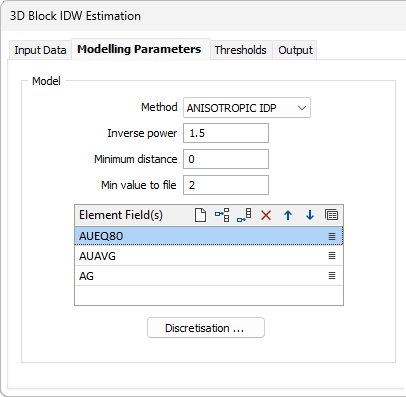This screenshot has width=406, height=397.
Task: Open the list view icon in Element Fields
Action: click(x=331, y=215)
